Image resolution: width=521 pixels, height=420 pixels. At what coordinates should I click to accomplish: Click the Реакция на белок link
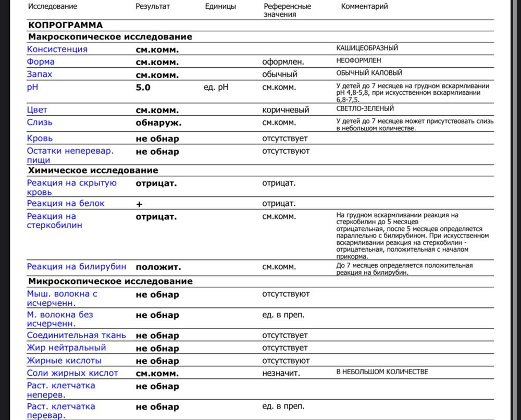(66, 203)
